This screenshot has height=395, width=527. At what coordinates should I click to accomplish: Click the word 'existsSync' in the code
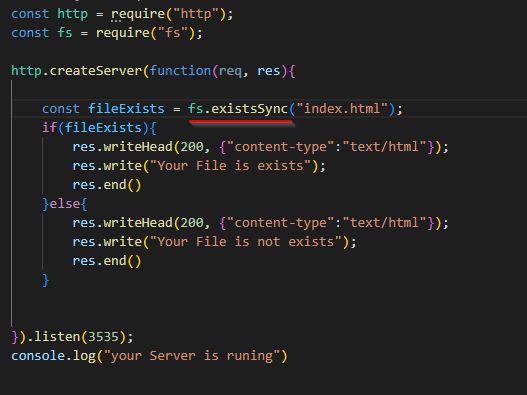coord(249,109)
